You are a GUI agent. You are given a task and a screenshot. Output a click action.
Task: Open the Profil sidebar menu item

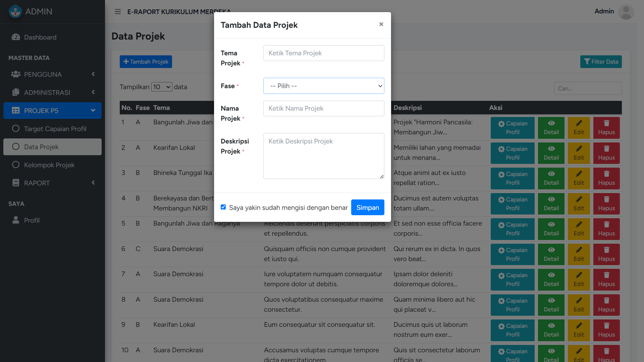[x=32, y=220]
